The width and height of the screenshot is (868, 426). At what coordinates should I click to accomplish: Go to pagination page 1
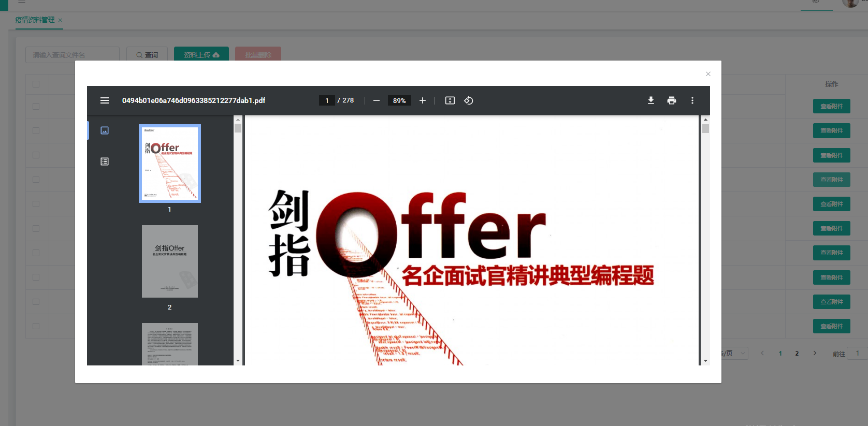pyautogui.click(x=780, y=353)
